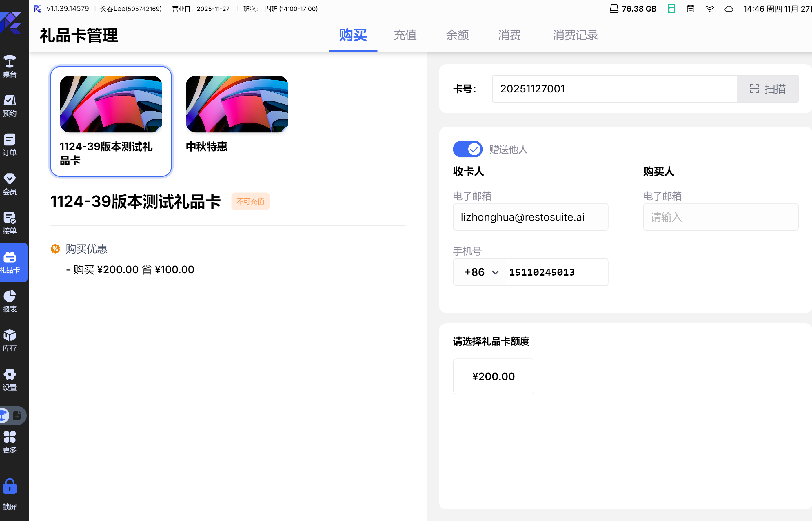Image resolution: width=812 pixels, height=521 pixels.
Task: Expand the +86 country code dropdown
Action: pyautogui.click(x=481, y=272)
